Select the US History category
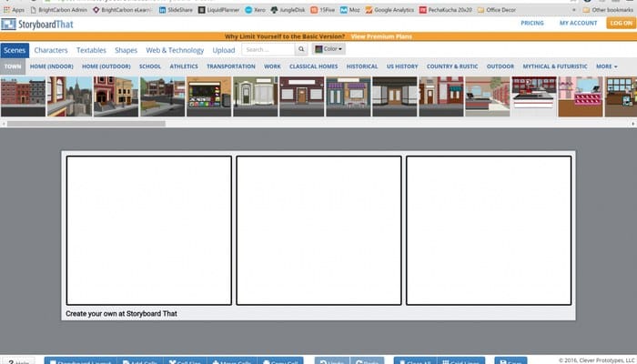Screen dimensions: 637x364 click(402, 66)
